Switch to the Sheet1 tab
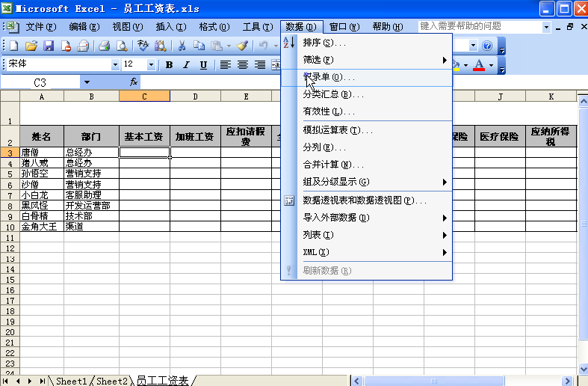 click(71, 381)
